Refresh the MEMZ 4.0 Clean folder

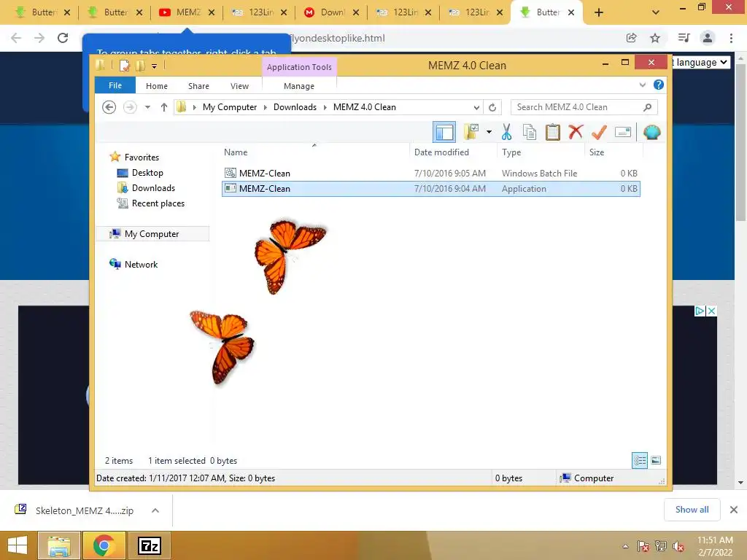point(492,107)
